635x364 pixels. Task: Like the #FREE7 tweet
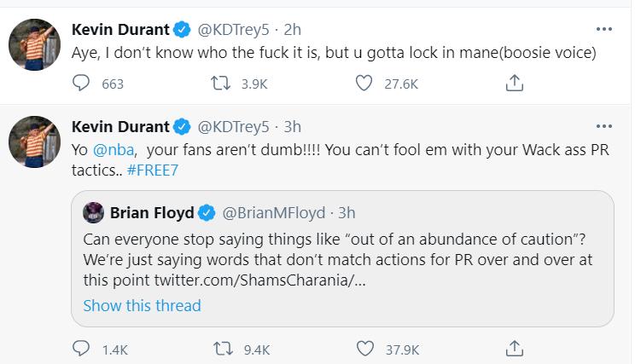tap(364, 348)
